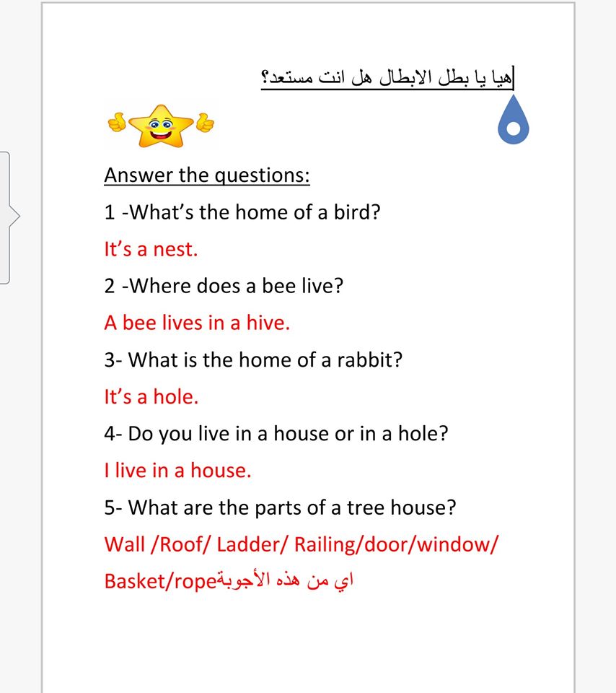Click the word "Wall" in the red list
This screenshot has height=693, width=616.
[x=125, y=544]
